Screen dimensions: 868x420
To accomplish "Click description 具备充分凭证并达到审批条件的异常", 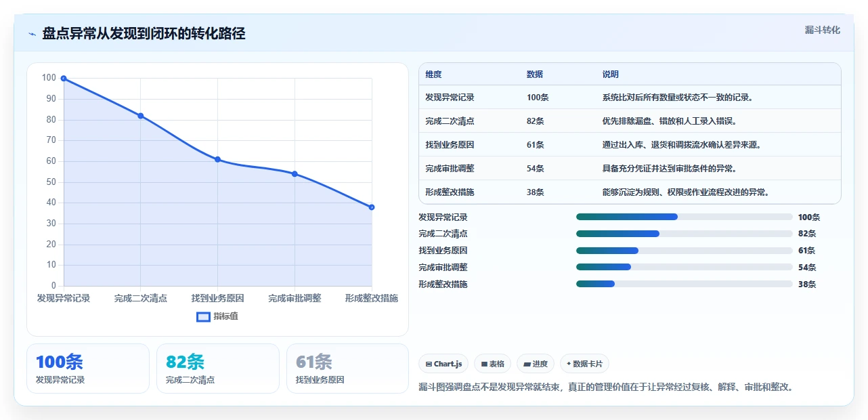I will [x=670, y=169].
